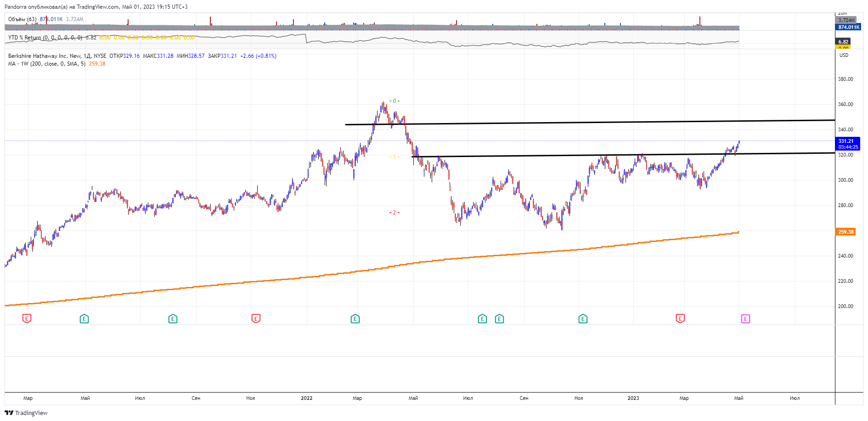Click the 240.00 price scale label
Viewport: 868px width, 421px height.
[x=845, y=256]
